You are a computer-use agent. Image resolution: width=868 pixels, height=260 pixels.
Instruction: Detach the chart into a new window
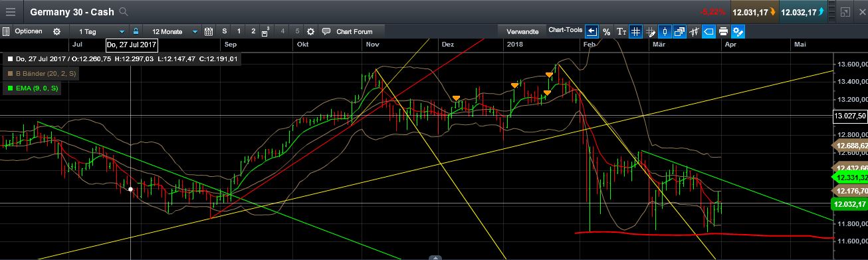pos(845,12)
